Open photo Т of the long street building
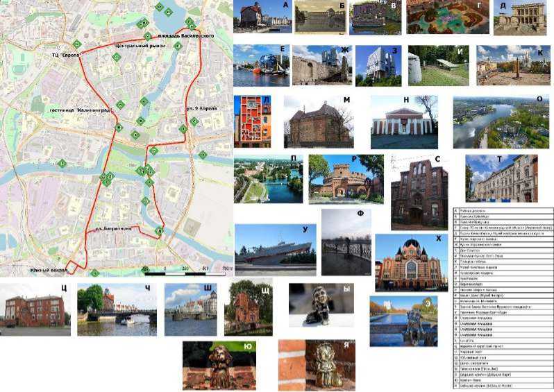Viewport: 554px width, 392px height. (x=501, y=178)
